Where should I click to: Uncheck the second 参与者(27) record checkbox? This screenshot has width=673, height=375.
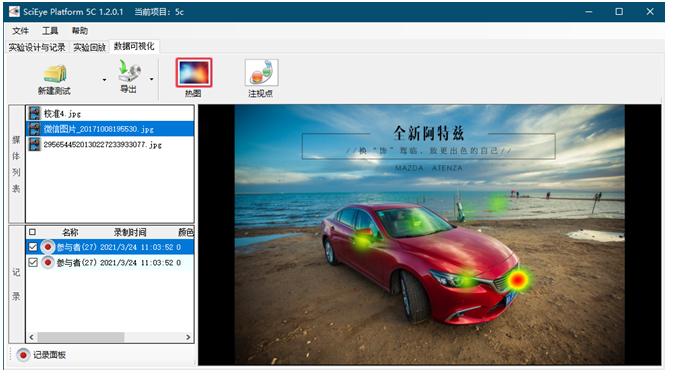point(33,262)
